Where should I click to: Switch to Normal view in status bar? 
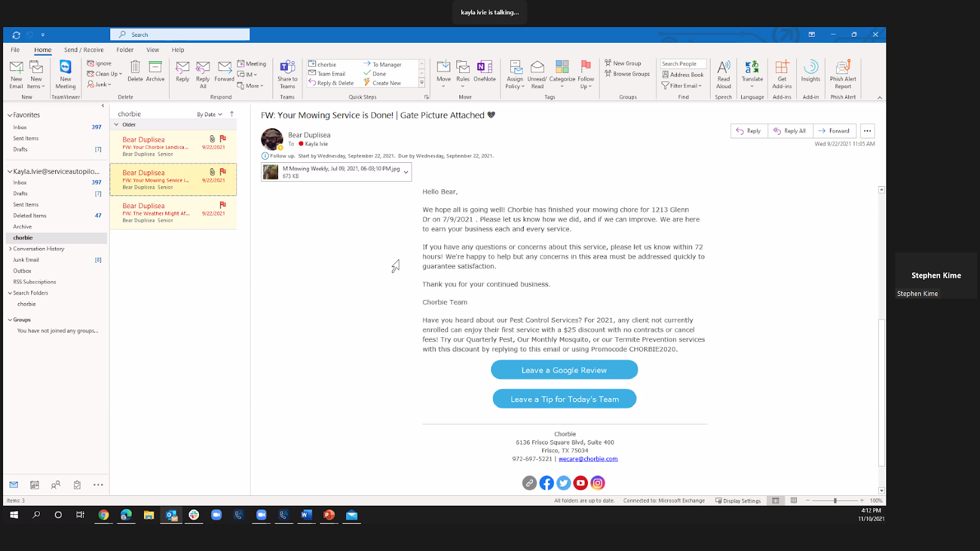(775, 501)
